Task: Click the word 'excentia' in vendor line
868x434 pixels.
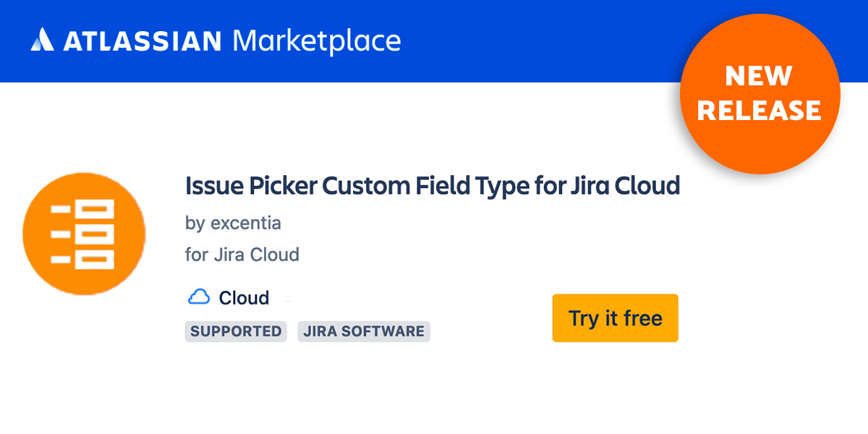Action: (x=246, y=223)
